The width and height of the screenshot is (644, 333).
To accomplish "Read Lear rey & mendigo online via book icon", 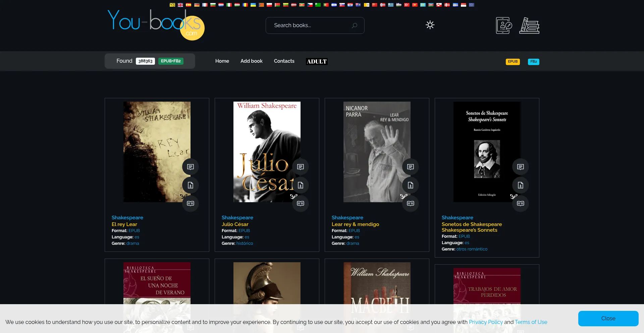I will [410, 204].
